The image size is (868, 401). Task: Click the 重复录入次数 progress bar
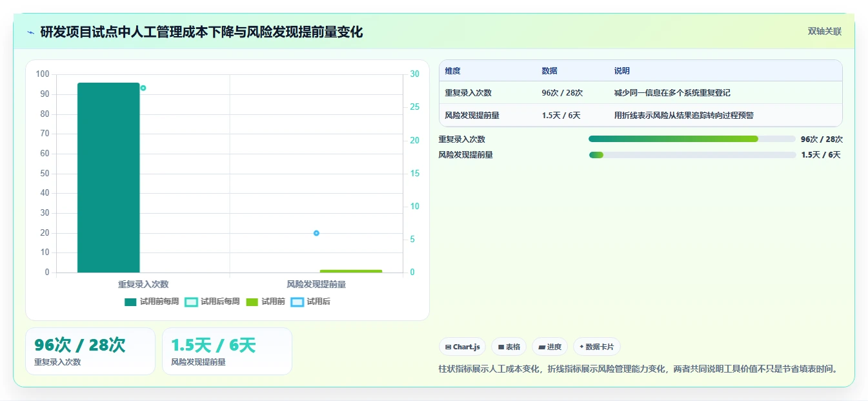coord(692,139)
